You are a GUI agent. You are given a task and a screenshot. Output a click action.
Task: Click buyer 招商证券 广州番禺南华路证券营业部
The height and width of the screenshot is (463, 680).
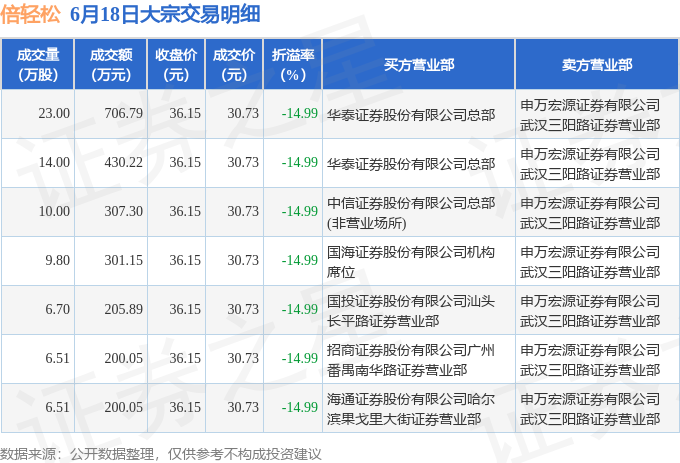411,360
